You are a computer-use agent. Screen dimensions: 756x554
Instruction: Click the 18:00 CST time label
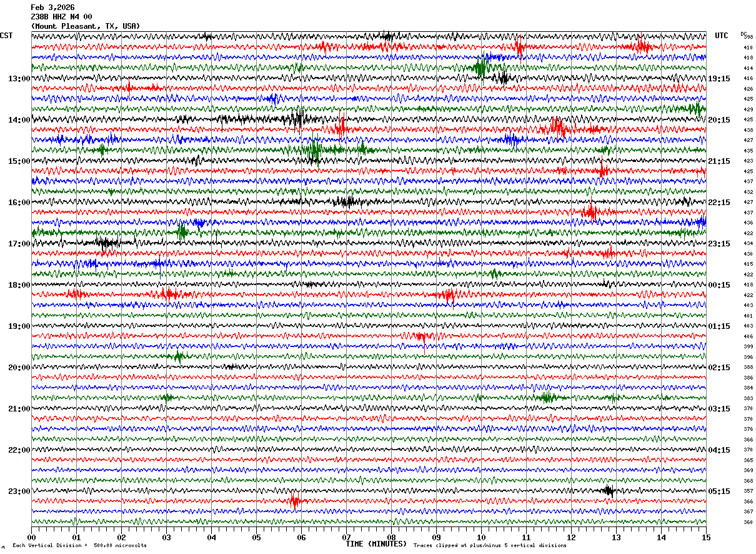tap(19, 285)
